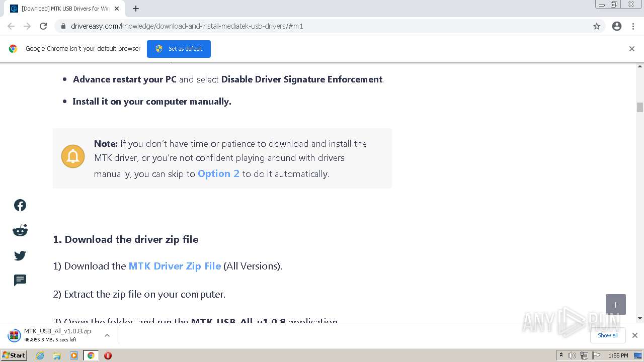Open the volume speaker tray icon
This screenshot has width=644, height=362.
coord(572,355)
